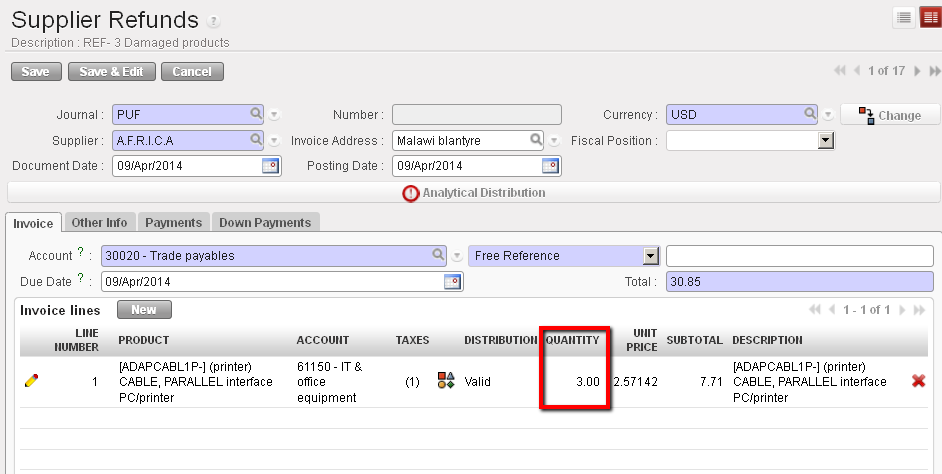Expand the Invoice Address arrow menu
Viewport: 942px width, 474px height.
coord(554,141)
